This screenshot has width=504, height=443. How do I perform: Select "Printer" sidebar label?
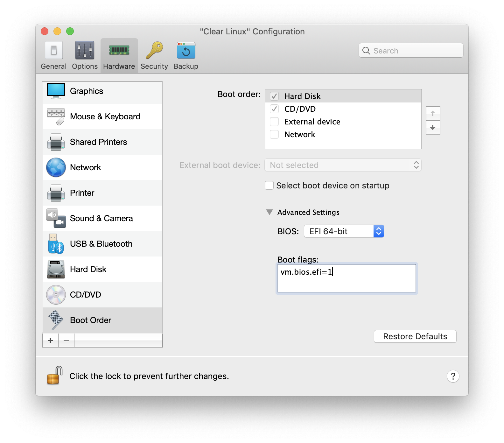click(x=82, y=193)
